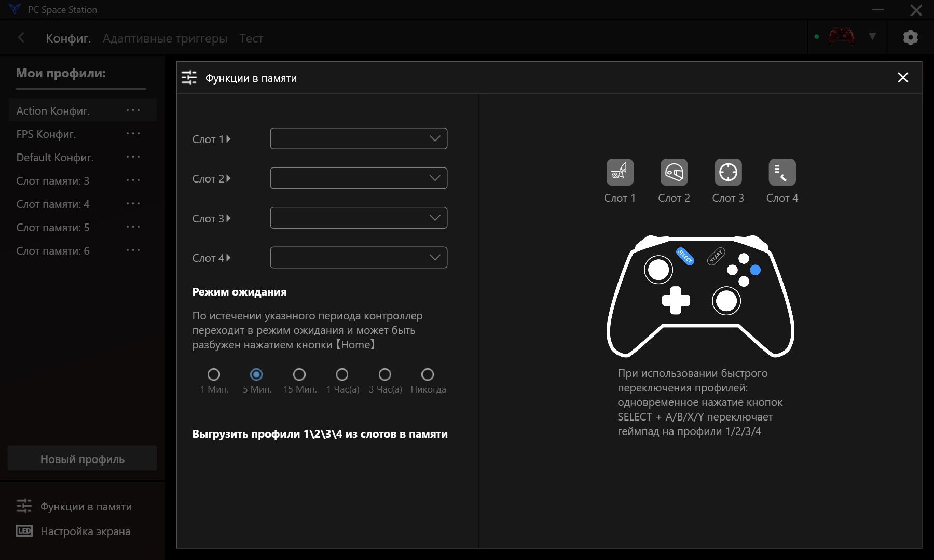Click the Слот 2 helmet icon
The image size is (934, 560).
click(674, 172)
